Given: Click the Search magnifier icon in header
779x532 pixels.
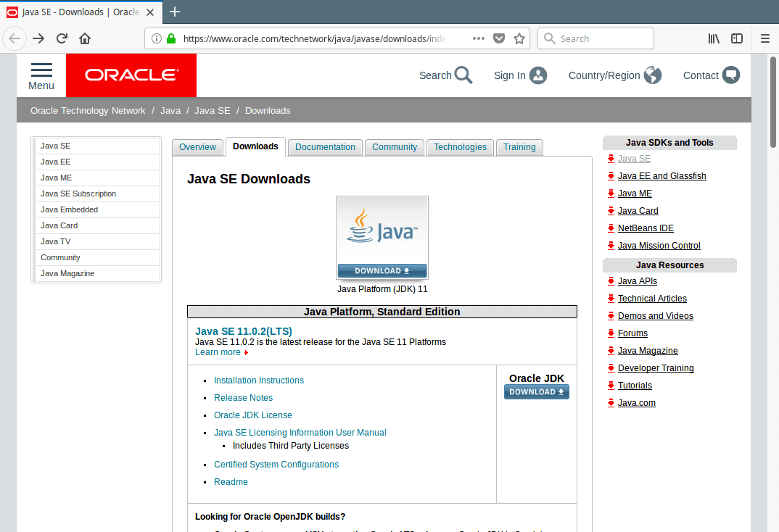Looking at the screenshot, I should (463, 75).
